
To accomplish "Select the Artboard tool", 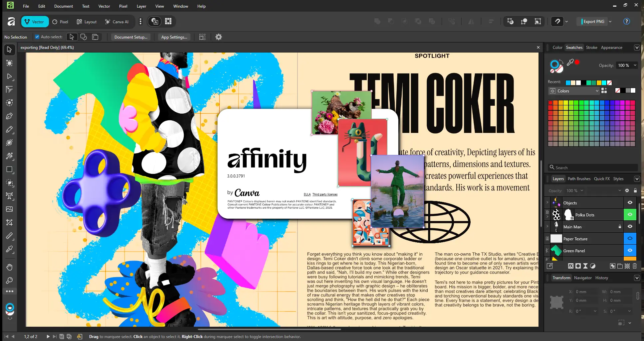I will point(9,63).
